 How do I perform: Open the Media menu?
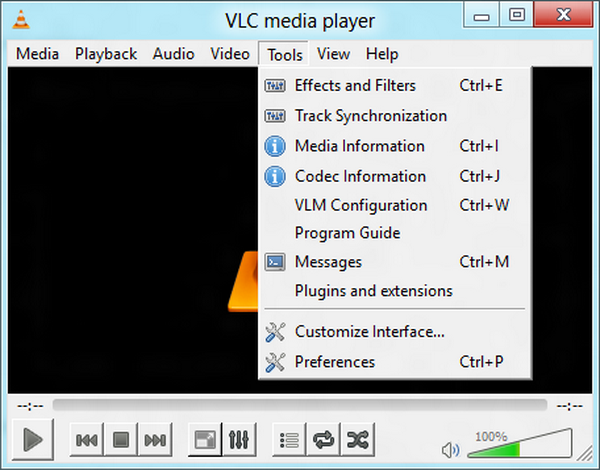[x=37, y=54]
